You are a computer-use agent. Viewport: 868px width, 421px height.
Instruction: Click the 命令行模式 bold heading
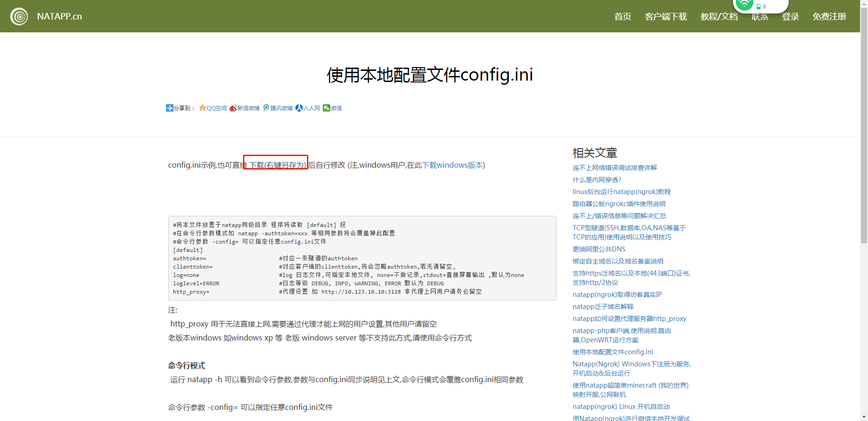pyautogui.click(x=186, y=365)
